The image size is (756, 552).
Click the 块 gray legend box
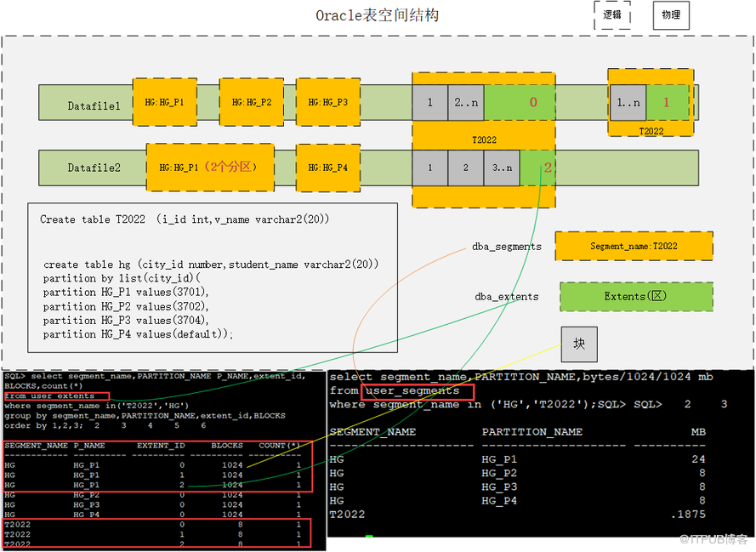[x=579, y=344]
